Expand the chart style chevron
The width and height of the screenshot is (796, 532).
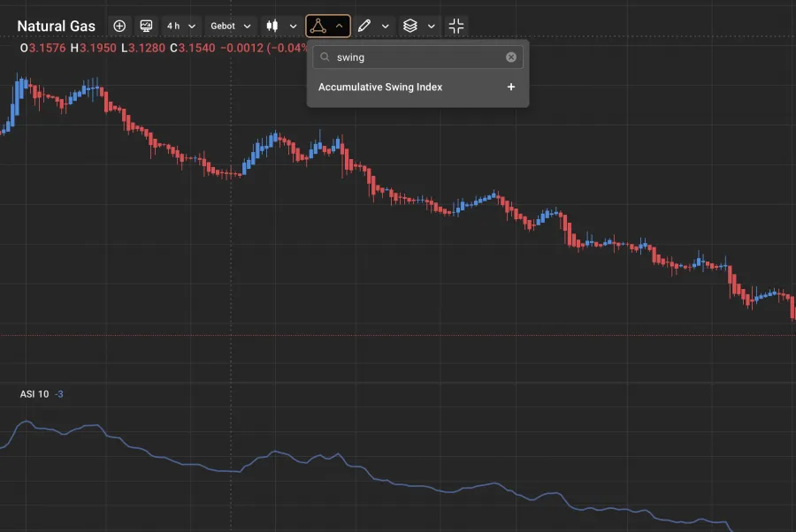pyautogui.click(x=293, y=26)
